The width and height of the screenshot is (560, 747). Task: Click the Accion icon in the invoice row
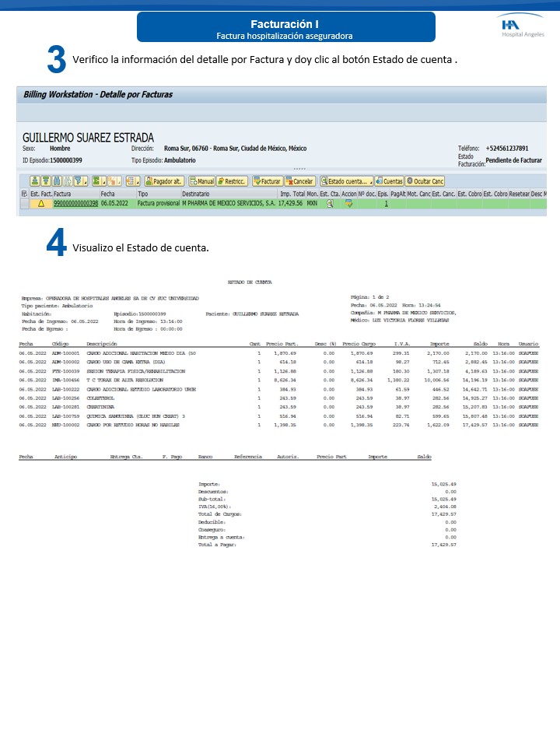[349, 204]
